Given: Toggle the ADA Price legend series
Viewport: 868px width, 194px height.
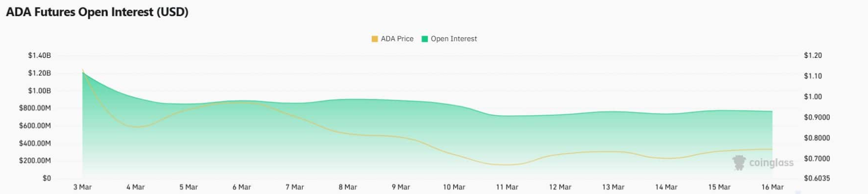Looking at the screenshot, I should pos(392,39).
